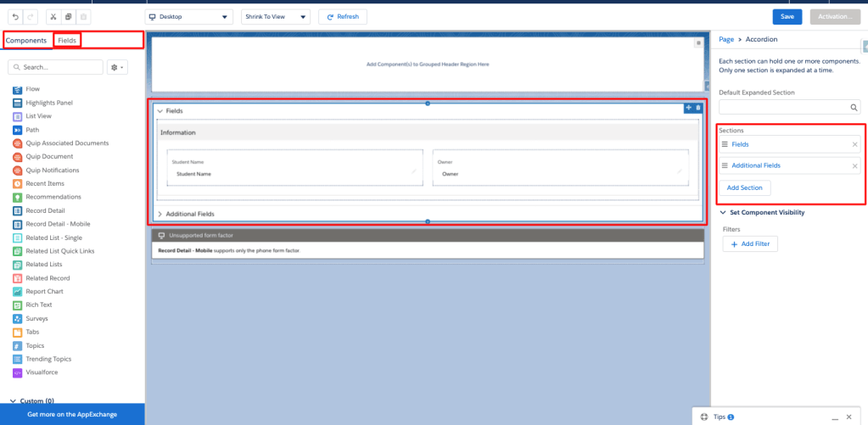Screen dimensions: 868x425
Task: Click the Cut scissors icon
Action: pyautogui.click(x=53, y=17)
